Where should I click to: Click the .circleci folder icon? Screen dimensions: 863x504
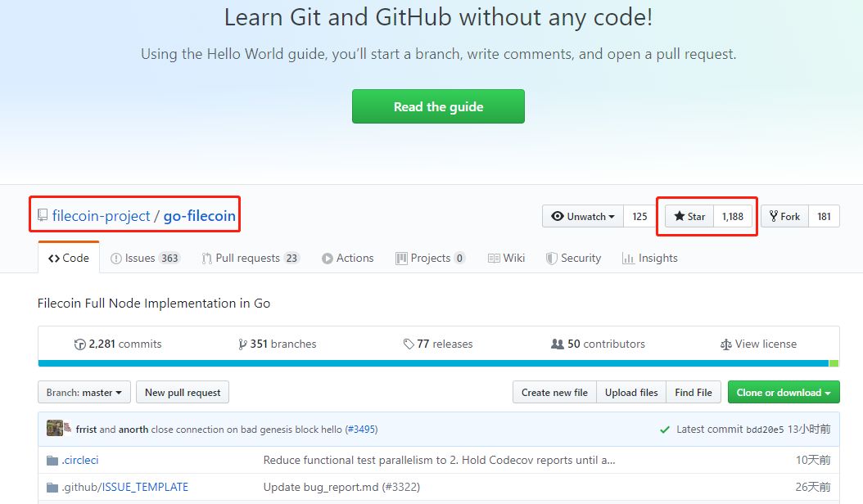[x=52, y=460]
